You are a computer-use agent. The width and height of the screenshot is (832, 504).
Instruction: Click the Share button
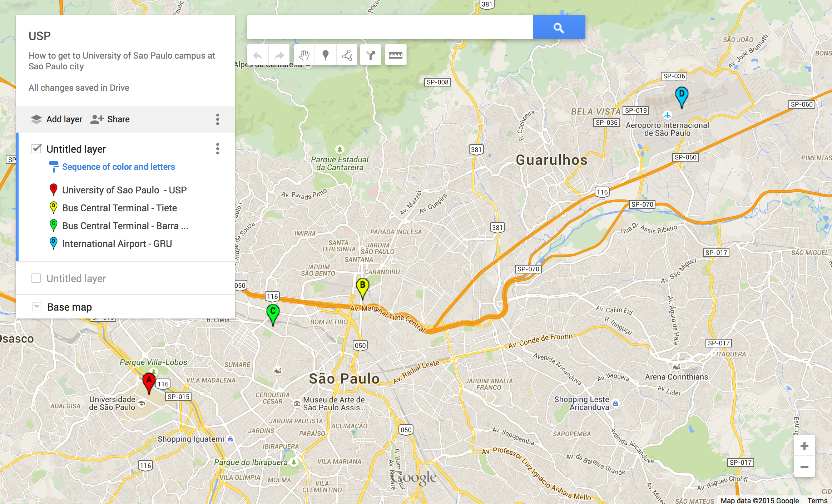pyautogui.click(x=110, y=119)
